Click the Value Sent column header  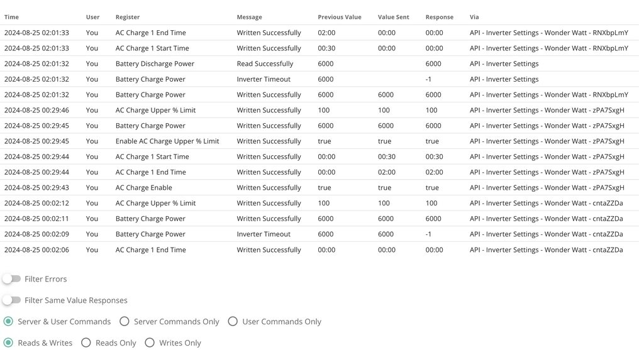[x=393, y=17]
